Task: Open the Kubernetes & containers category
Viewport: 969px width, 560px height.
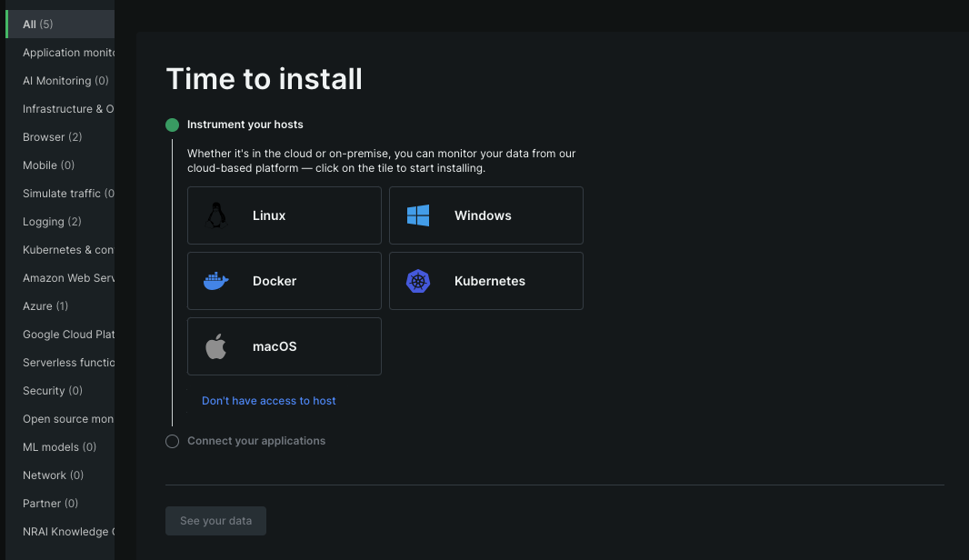Action: click(x=61, y=250)
